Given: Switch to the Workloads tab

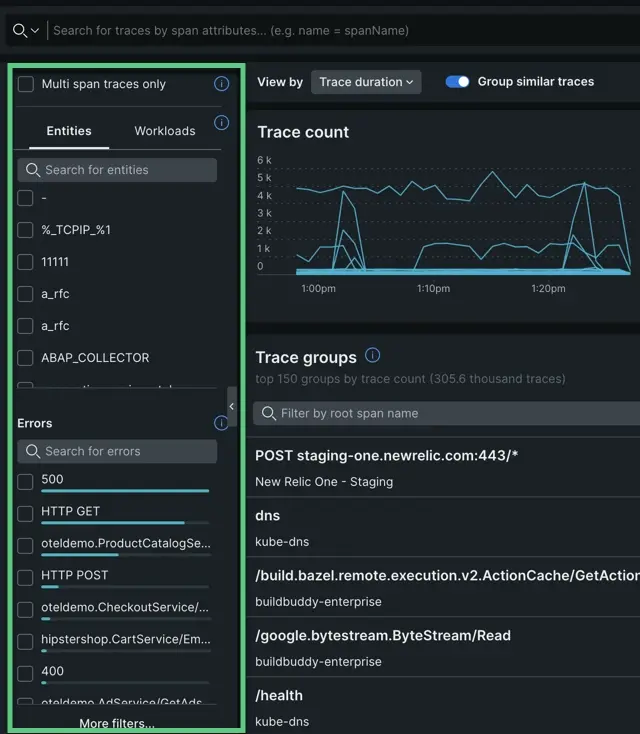Looking at the screenshot, I should (x=165, y=131).
